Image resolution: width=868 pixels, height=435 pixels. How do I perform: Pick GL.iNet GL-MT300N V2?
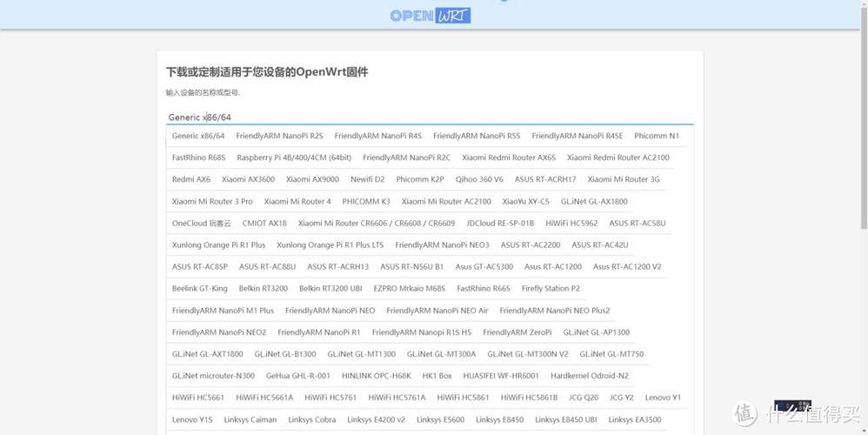point(528,353)
